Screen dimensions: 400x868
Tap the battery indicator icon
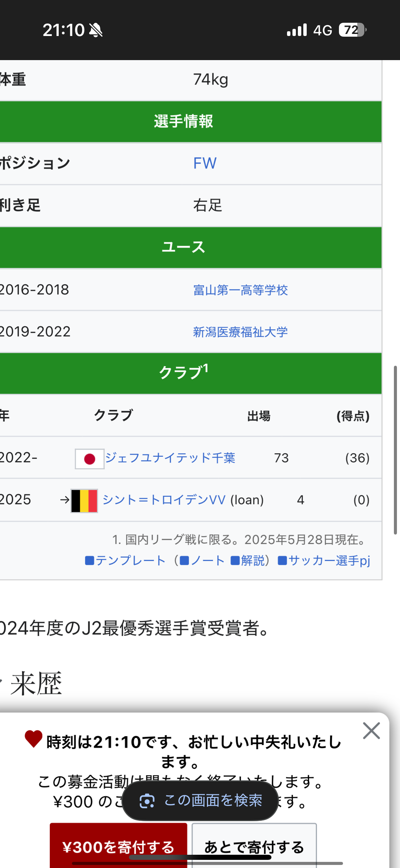click(x=353, y=30)
